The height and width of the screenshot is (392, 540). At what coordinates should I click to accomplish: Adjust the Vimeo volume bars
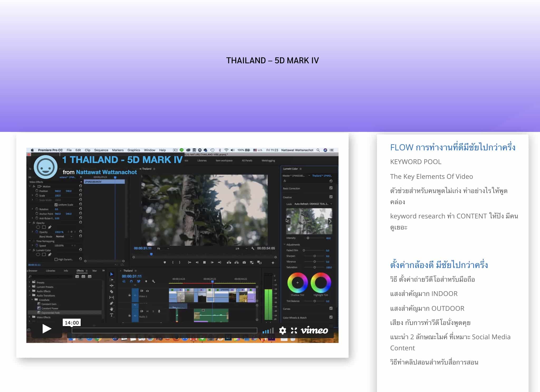[268, 331]
